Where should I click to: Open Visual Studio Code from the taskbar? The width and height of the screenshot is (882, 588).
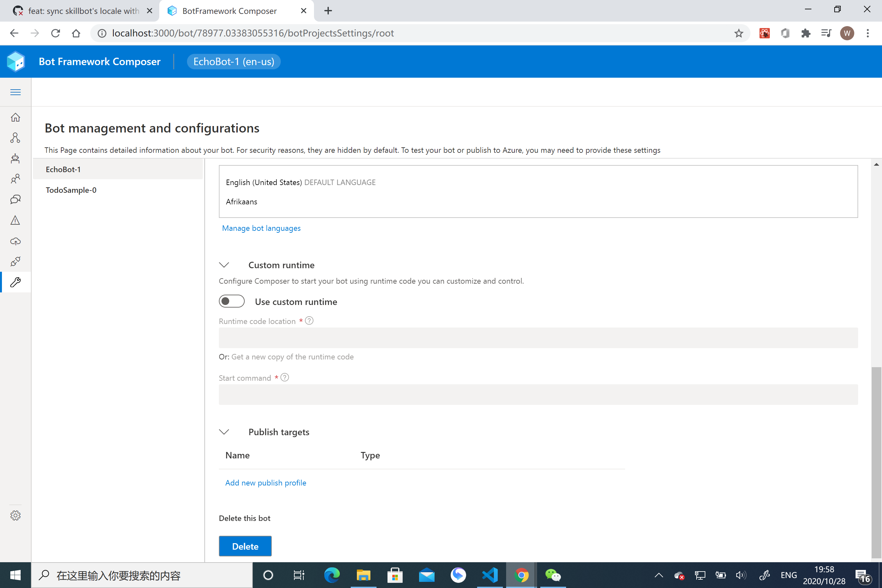(x=490, y=575)
